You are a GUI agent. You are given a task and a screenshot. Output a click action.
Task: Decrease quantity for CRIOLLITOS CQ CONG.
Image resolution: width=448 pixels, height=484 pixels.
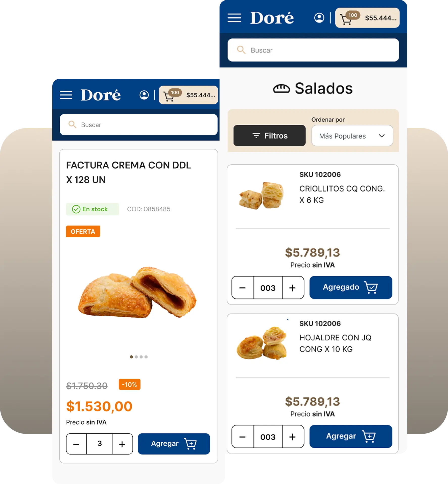(x=243, y=288)
